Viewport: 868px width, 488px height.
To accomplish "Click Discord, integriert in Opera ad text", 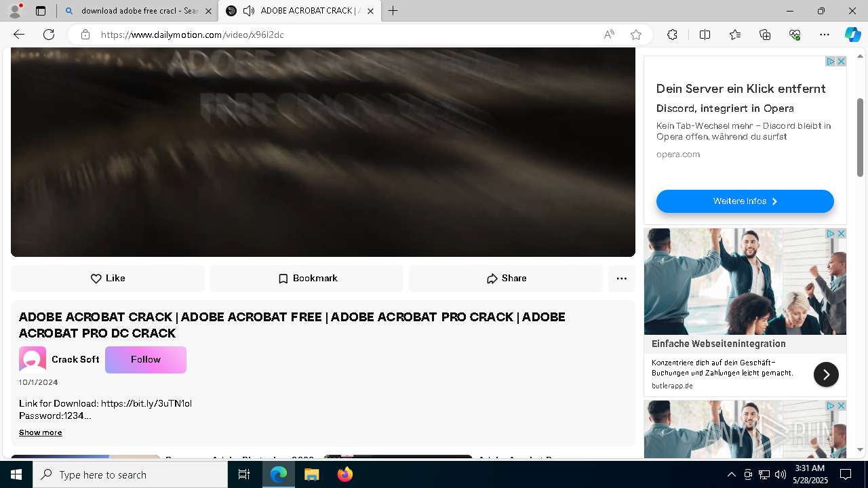I will coord(725,108).
